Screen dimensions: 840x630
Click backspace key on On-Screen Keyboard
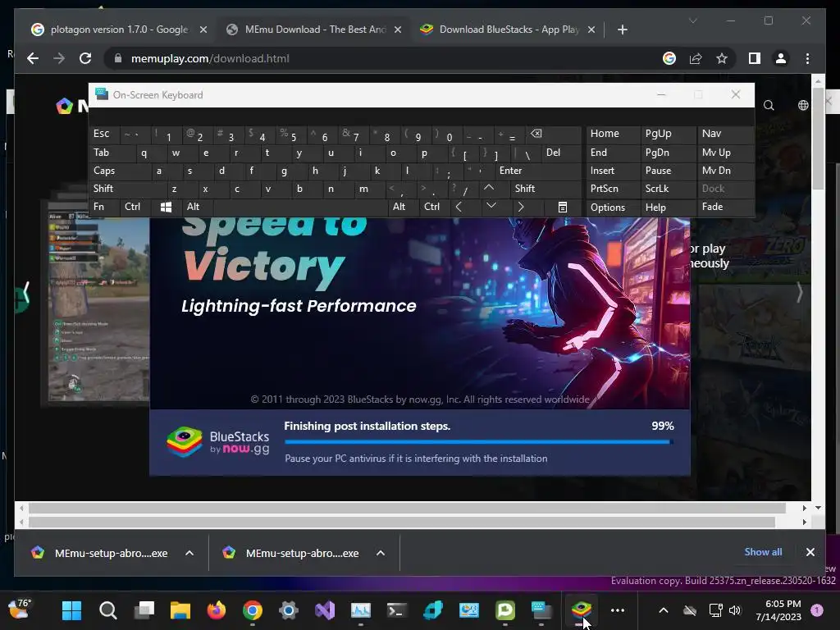[x=554, y=135]
